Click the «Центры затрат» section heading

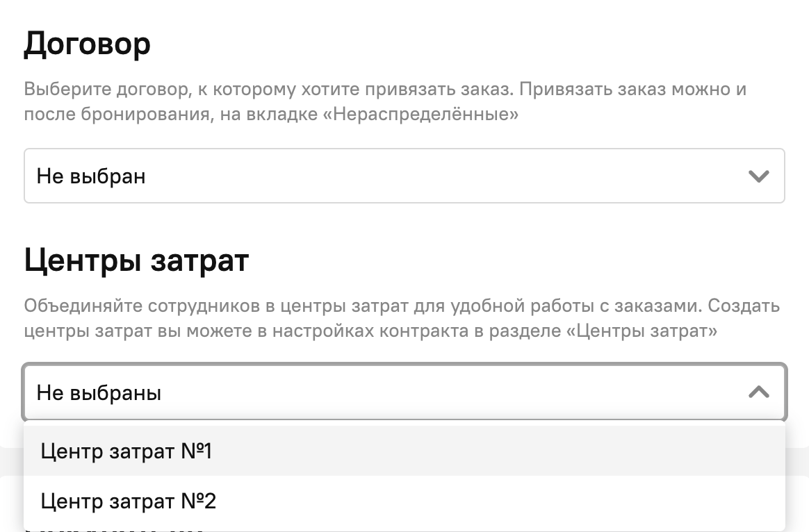[x=136, y=260]
